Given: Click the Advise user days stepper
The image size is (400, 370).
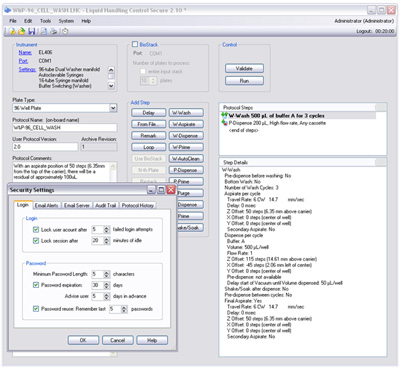Looking at the screenshot, I should pyautogui.click(x=106, y=296).
